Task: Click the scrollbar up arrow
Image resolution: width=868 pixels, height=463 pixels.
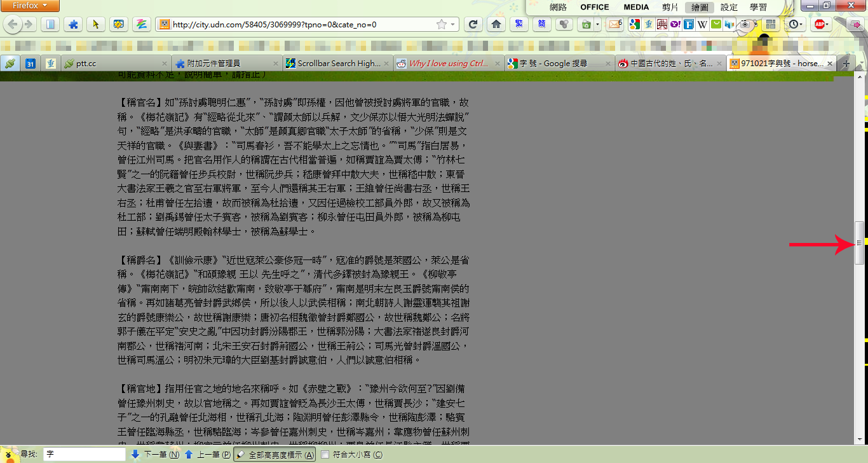Action: 859,76
